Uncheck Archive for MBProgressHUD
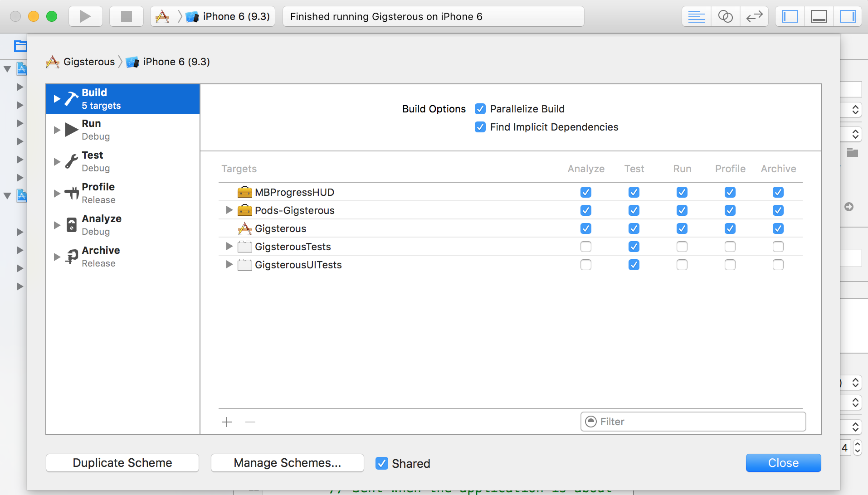The image size is (868, 495). [x=778, y=192]
